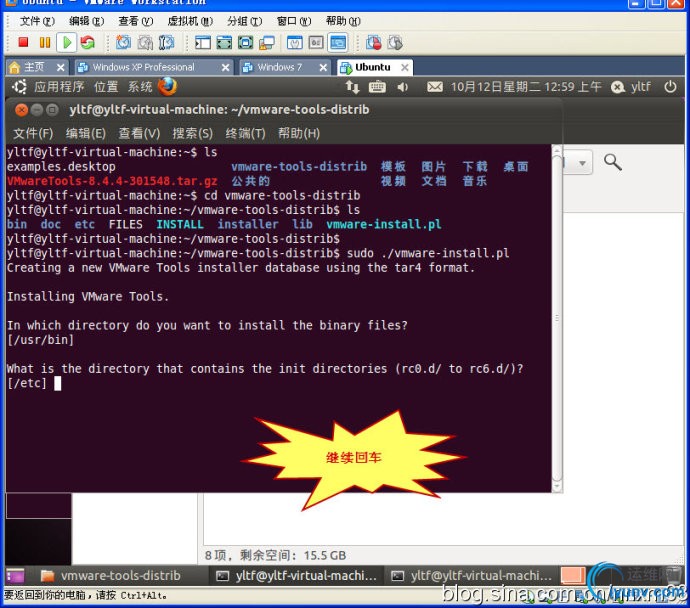The width and height of the screenshot is (690, 608).
Task: Click the red Power Off toolbar button
Action: [23, 43]
